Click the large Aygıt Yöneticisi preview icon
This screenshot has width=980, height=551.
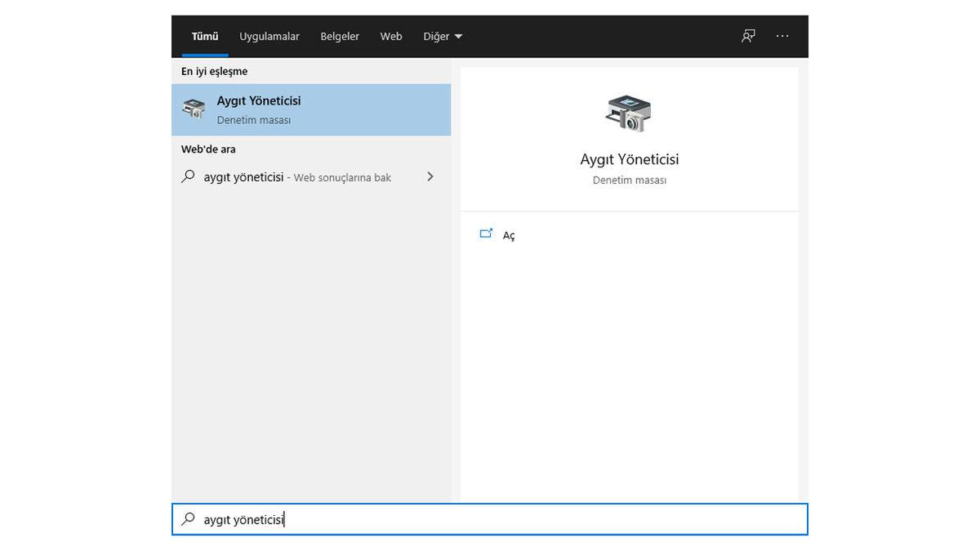click(629, 113)
